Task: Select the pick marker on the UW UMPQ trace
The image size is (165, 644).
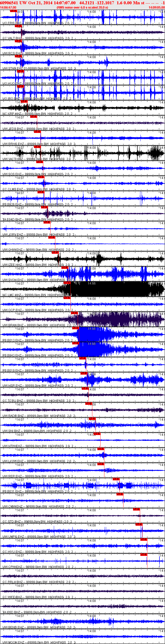Action: tap(139, 524)
